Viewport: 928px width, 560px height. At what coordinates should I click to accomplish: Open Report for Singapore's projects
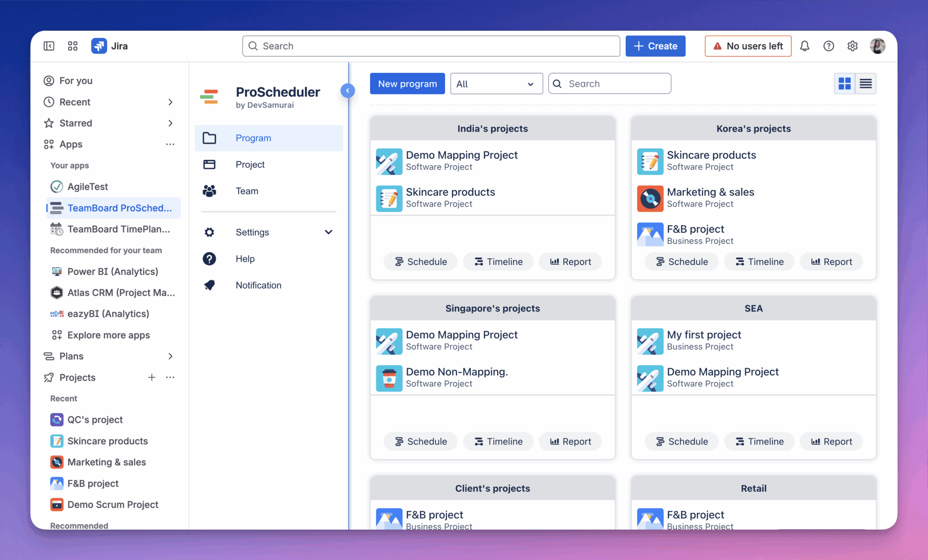click(570, 441)
